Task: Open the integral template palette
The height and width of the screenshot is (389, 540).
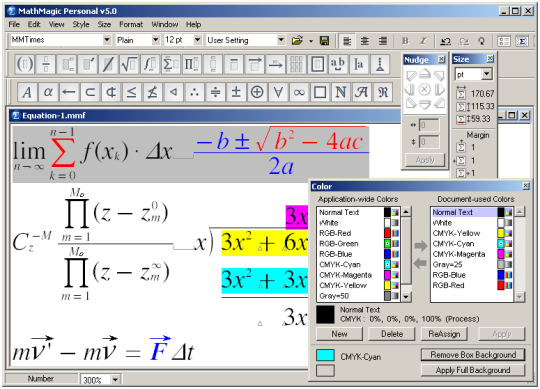Action: [150, 64]
